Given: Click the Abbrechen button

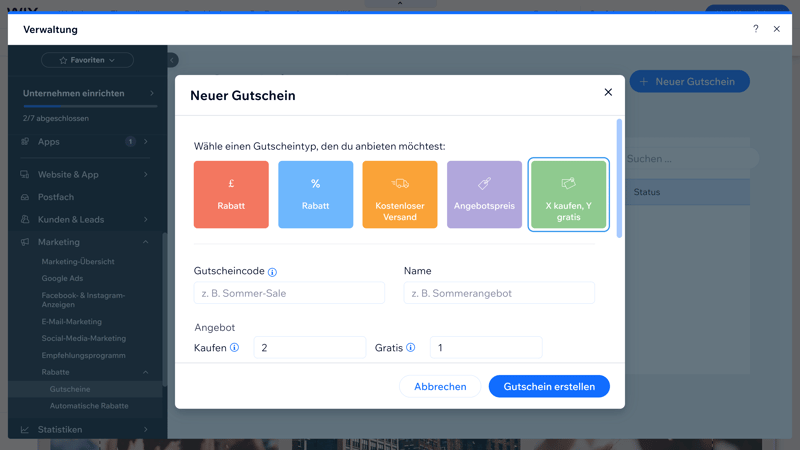Looking at the screenshot, I should [440, 386].
